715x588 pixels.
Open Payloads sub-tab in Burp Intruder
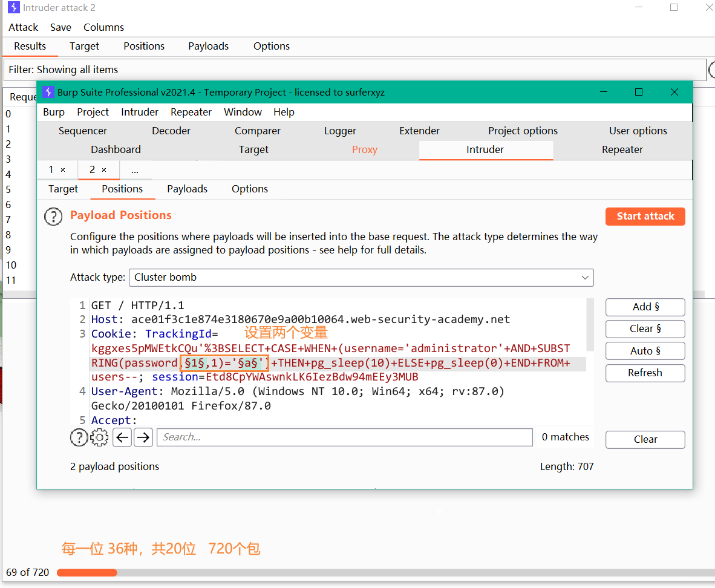tap(187, 189)
